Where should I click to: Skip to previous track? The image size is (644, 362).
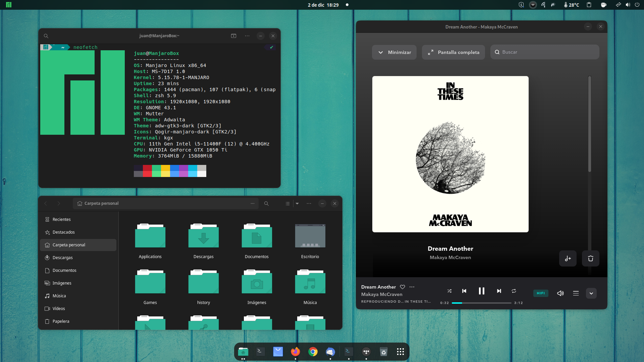(464, 291)
